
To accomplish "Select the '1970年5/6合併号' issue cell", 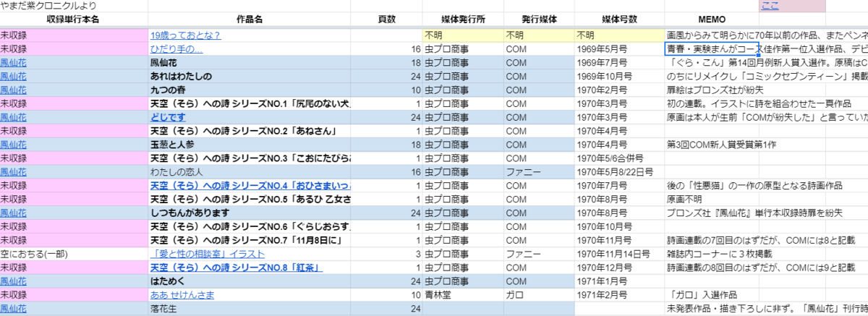I will pyautogui.click(x=619, y=158).
